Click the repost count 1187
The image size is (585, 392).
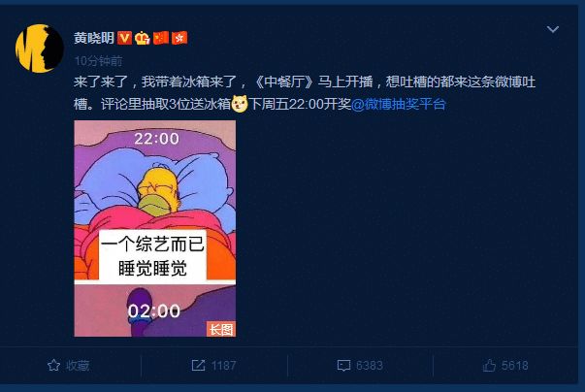(x=223, y=366)
